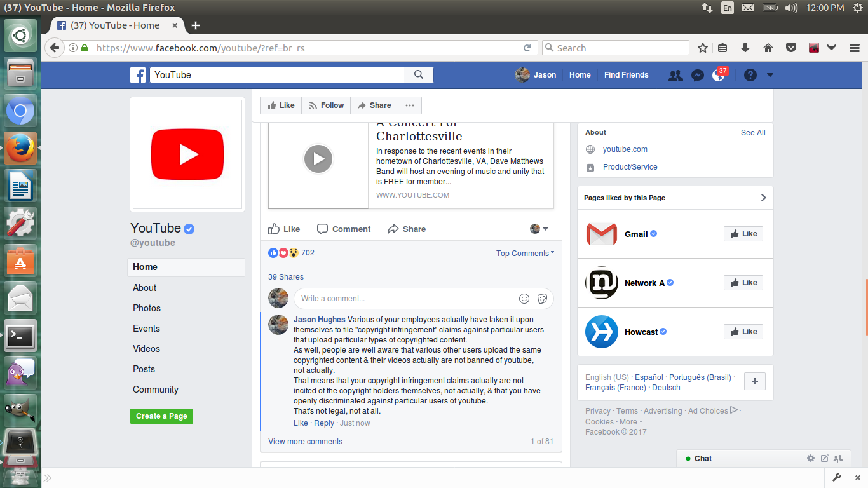Go to Firefox home page icon

pos(768,48)
